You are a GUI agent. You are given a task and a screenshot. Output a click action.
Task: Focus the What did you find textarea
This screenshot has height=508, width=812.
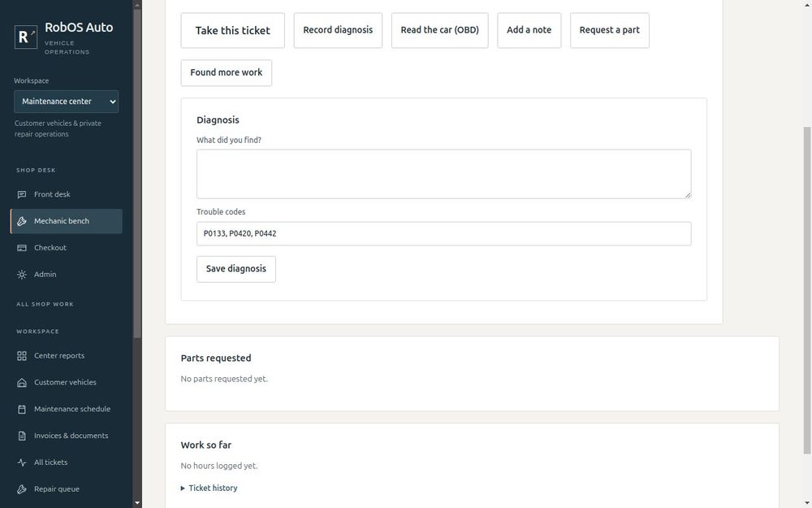pos(444,174)
